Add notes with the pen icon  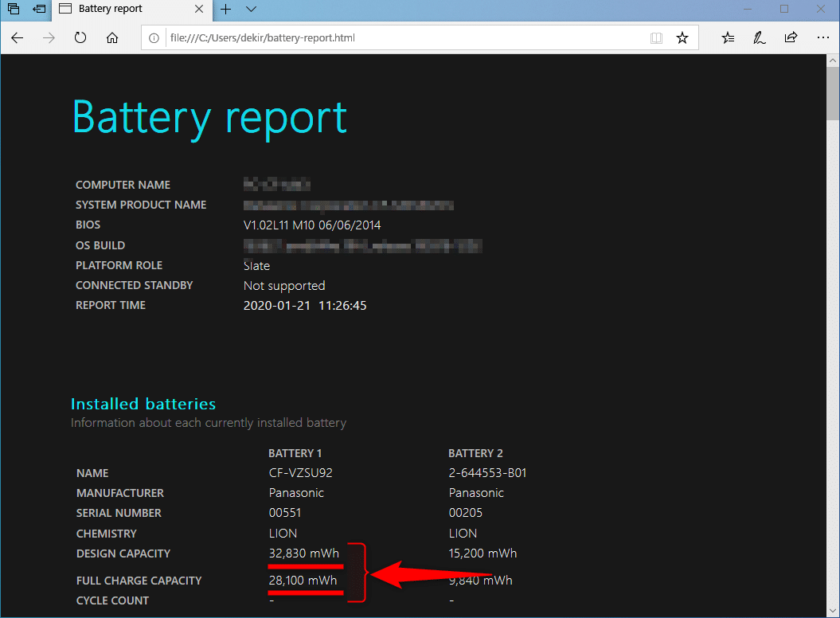759,38
